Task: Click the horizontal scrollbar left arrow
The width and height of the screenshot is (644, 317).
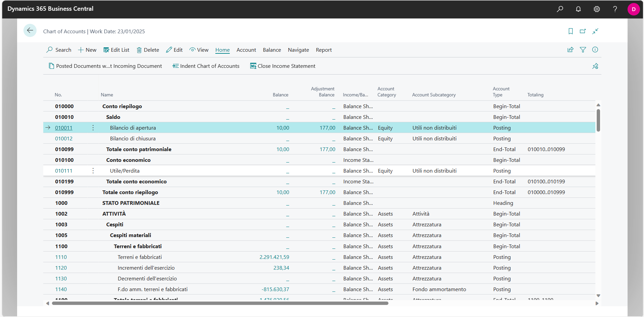Action: point(48,303)
